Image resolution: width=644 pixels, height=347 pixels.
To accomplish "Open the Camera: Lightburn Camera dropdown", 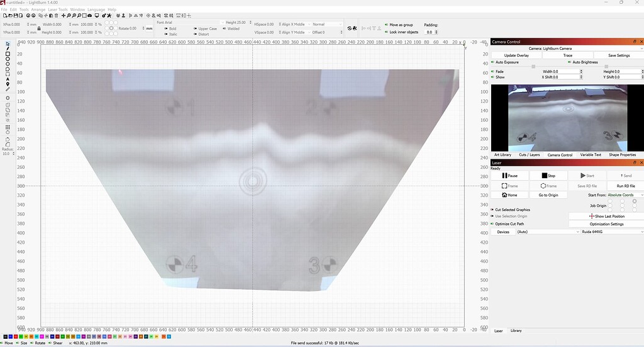I will (567, 48).
